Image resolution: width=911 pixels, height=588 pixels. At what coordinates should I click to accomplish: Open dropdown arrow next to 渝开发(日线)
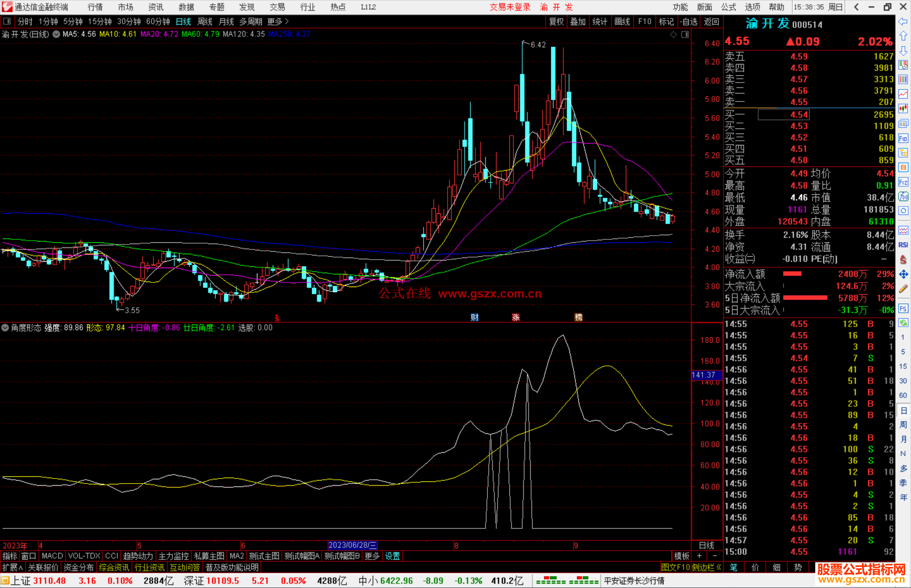click(x=56, y=35)
